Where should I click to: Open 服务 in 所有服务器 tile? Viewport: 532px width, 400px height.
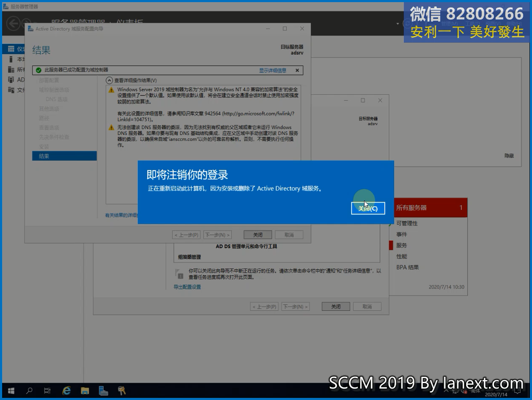[x=402, y=245]
